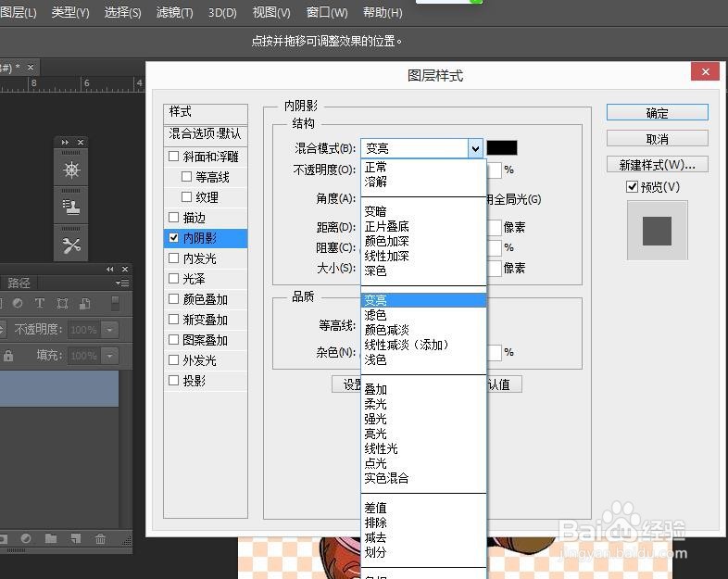
Task: Open the Window menu
Action: (327, 13)
